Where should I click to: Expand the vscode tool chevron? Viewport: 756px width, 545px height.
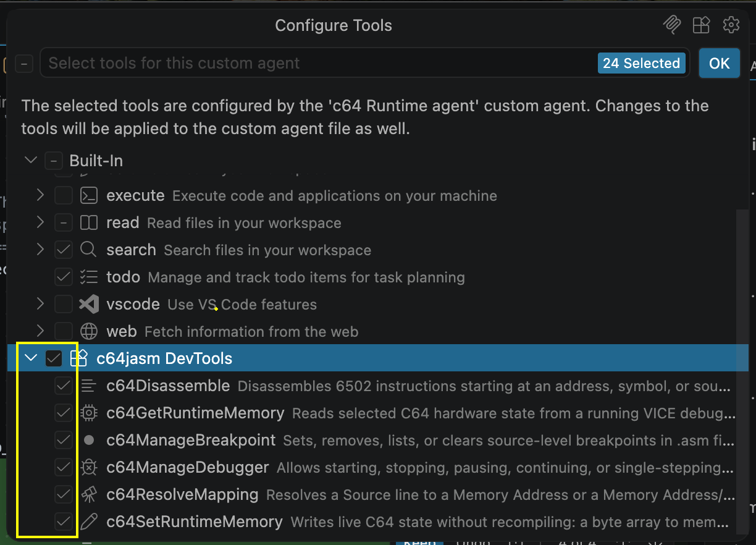tap(40, 305)
